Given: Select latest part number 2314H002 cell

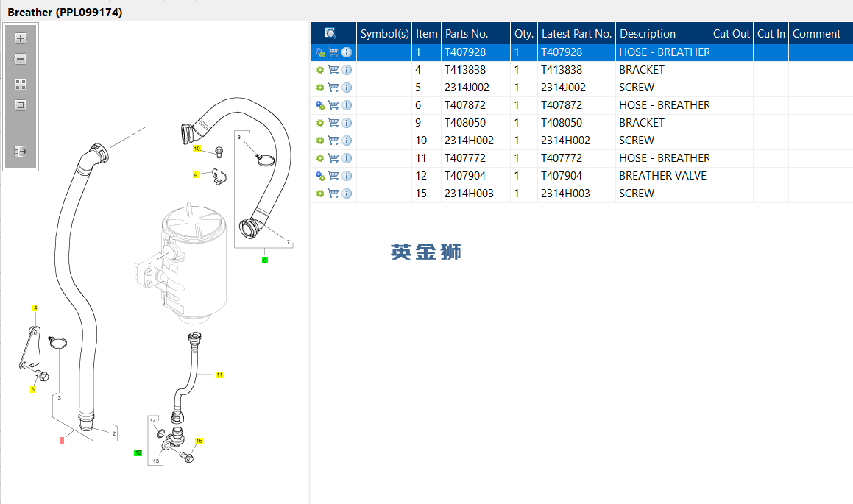Looking at the screenshot, I should (577, 141).
